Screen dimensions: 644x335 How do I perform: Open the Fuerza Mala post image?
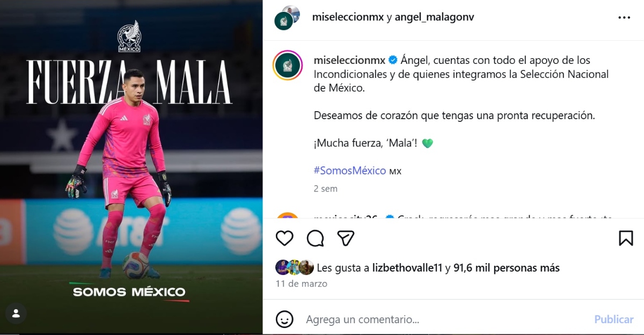pos(131,167)
